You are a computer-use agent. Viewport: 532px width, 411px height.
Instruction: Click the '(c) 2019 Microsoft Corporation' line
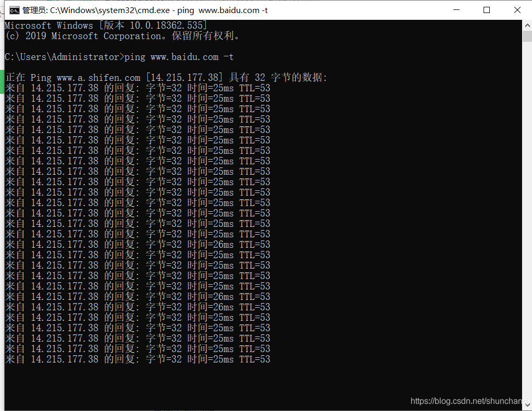123,36
